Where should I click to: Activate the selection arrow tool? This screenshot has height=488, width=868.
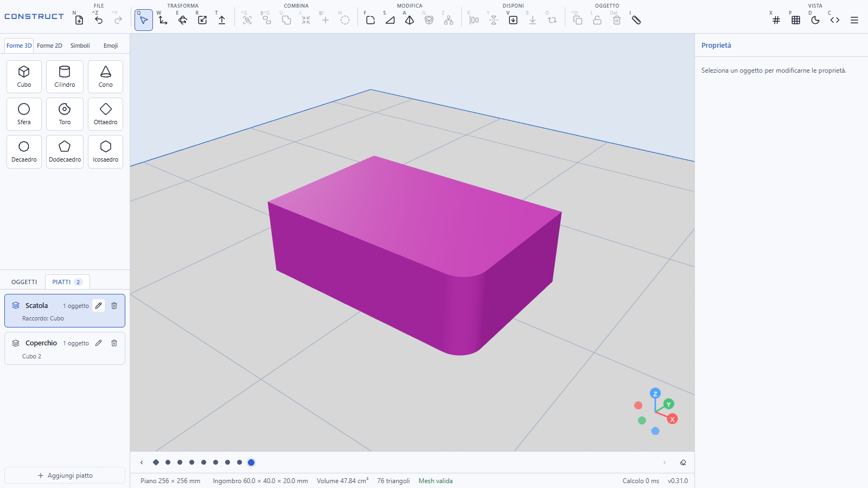click(144, 20)
